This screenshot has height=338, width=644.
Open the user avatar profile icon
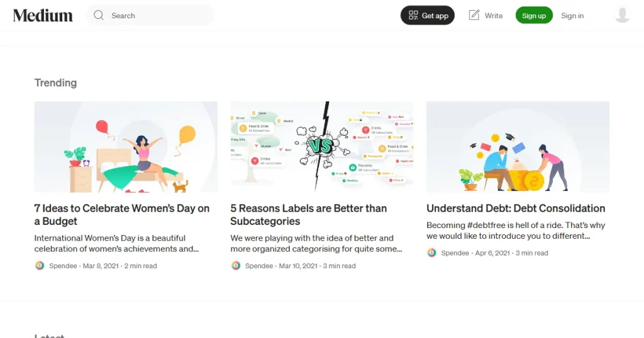(x=622, y=15)
